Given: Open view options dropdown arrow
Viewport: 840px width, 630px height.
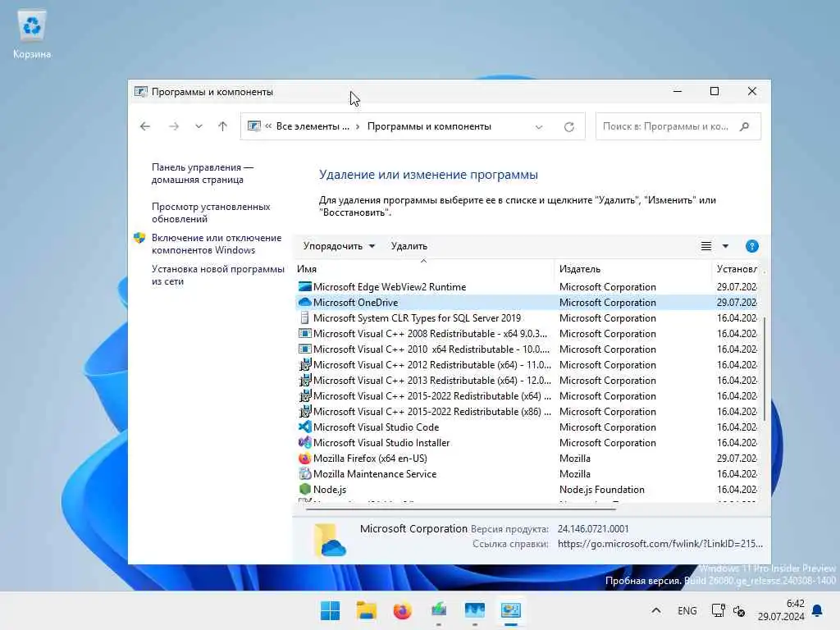Looking at the screenshot, I should click(725, 246).
